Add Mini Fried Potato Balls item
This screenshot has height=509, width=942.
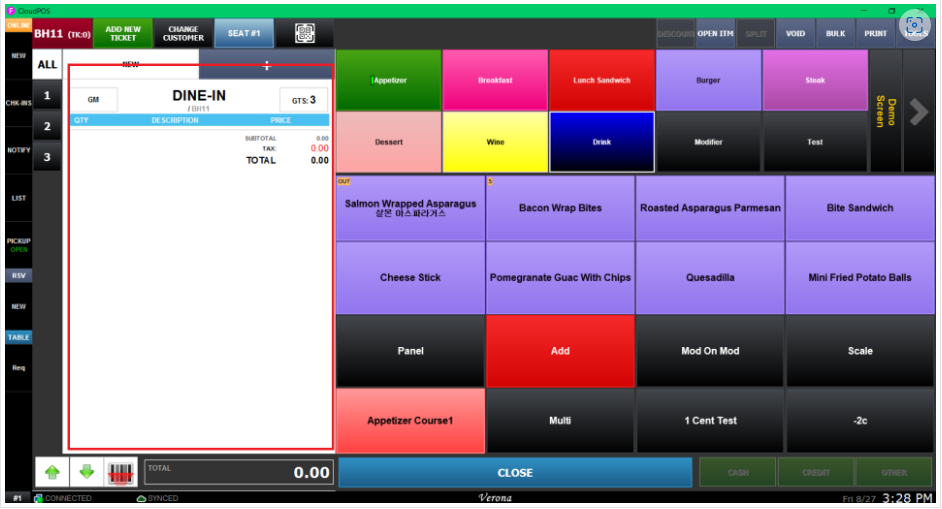860,278
